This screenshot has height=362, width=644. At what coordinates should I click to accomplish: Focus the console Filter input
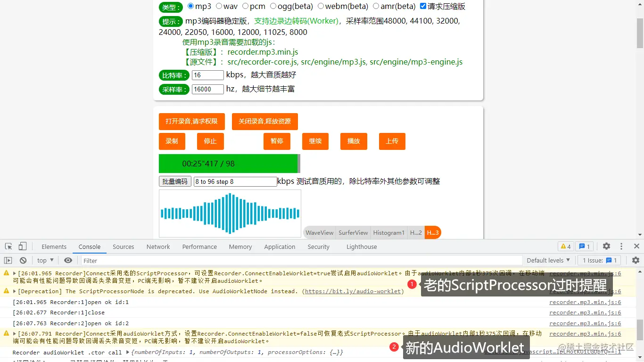pyautogui.click(x=302, y=261)
